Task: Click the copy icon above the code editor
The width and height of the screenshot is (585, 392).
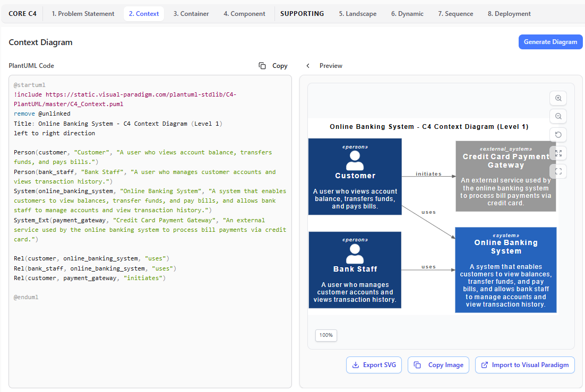Action: 262,66
